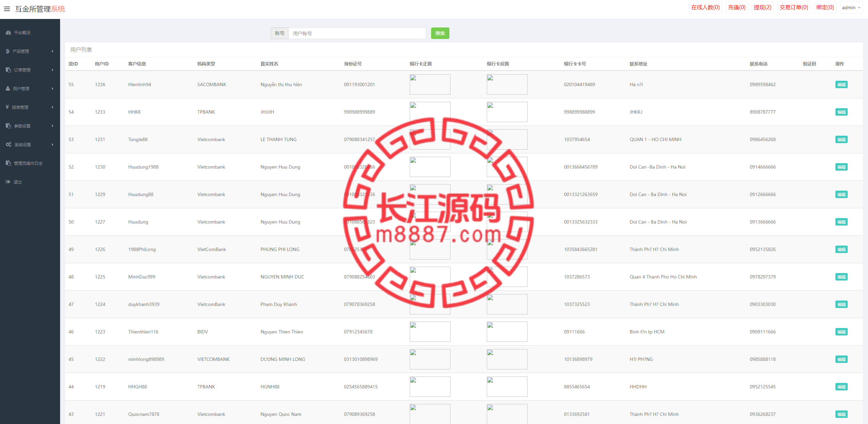Click the 银行卡卡号 column header
Screen dimensions: 868x424
(x=575, y=64)
